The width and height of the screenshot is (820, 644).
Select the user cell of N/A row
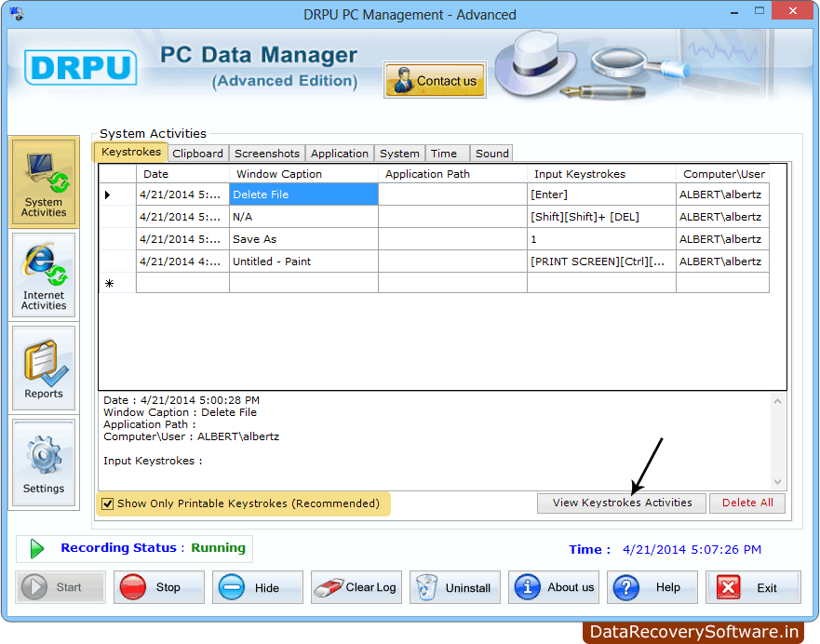(x=722, y=217)
